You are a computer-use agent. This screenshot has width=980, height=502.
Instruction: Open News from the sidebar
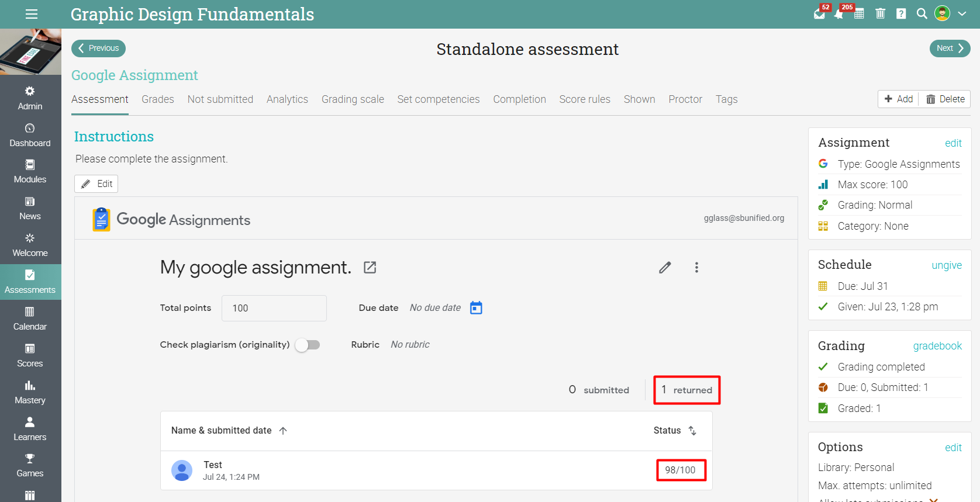30,208
